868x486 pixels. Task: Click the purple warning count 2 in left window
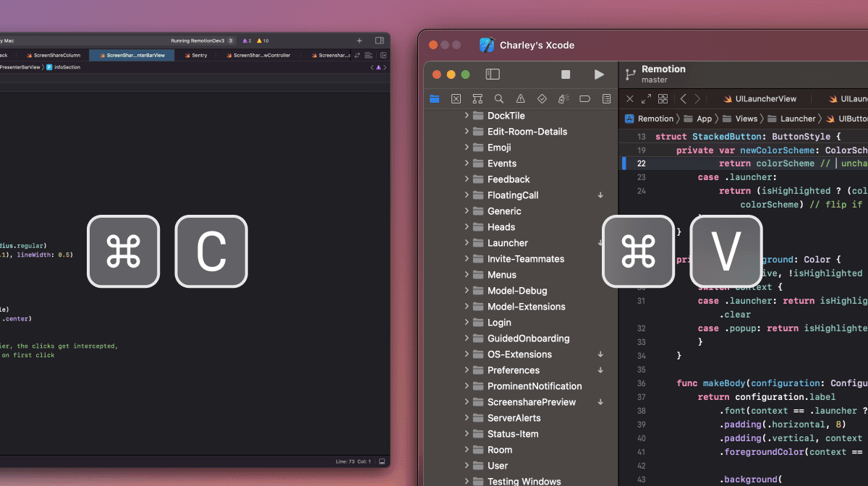click(x=247, y=40)
